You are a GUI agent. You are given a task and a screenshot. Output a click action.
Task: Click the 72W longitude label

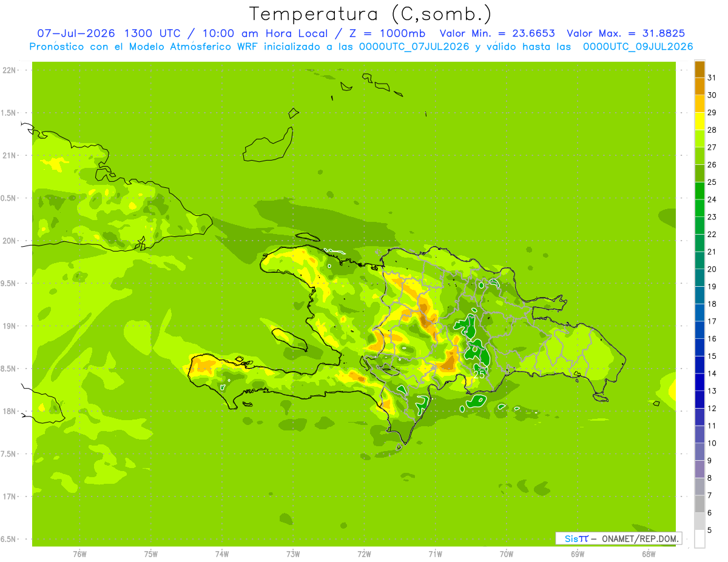(364, 554)
